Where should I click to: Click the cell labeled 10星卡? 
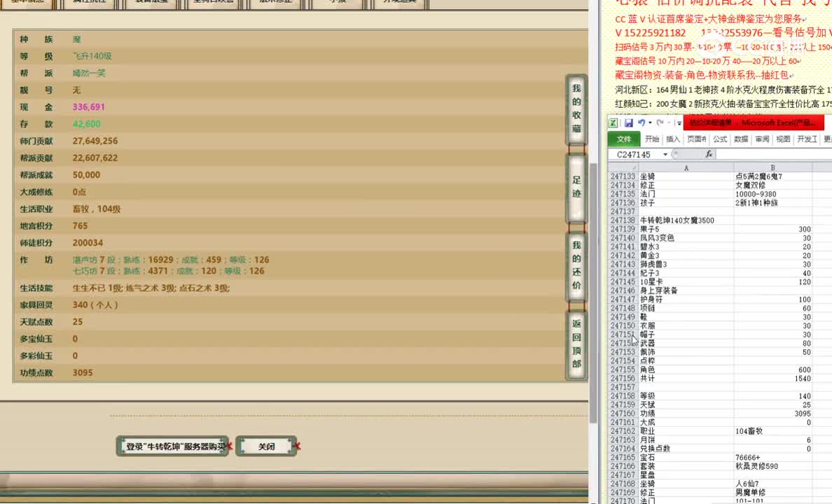pyautogui.click(x=686, y=281)
